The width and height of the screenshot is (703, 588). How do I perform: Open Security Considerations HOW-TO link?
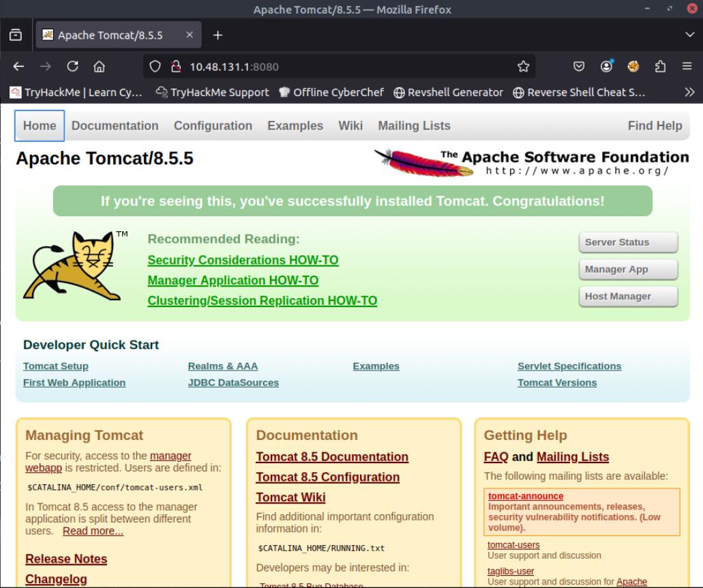243,260
